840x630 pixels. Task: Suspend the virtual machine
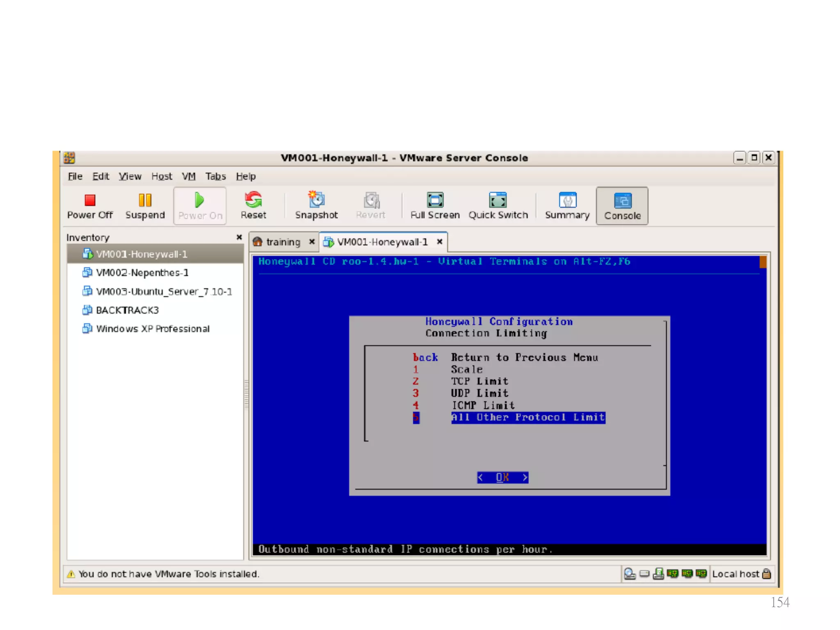coord(145,206)
